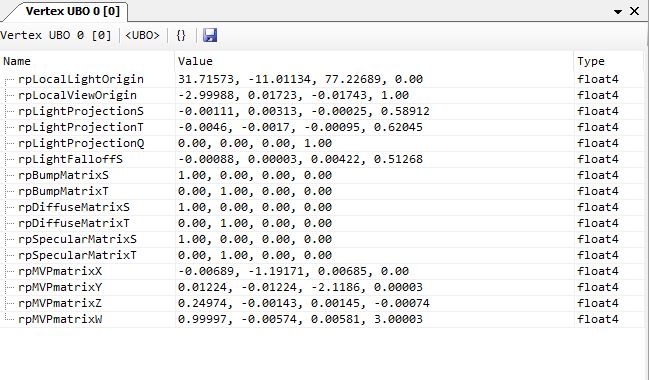Select the rpMVPmatrixZ row

(322, 303)
